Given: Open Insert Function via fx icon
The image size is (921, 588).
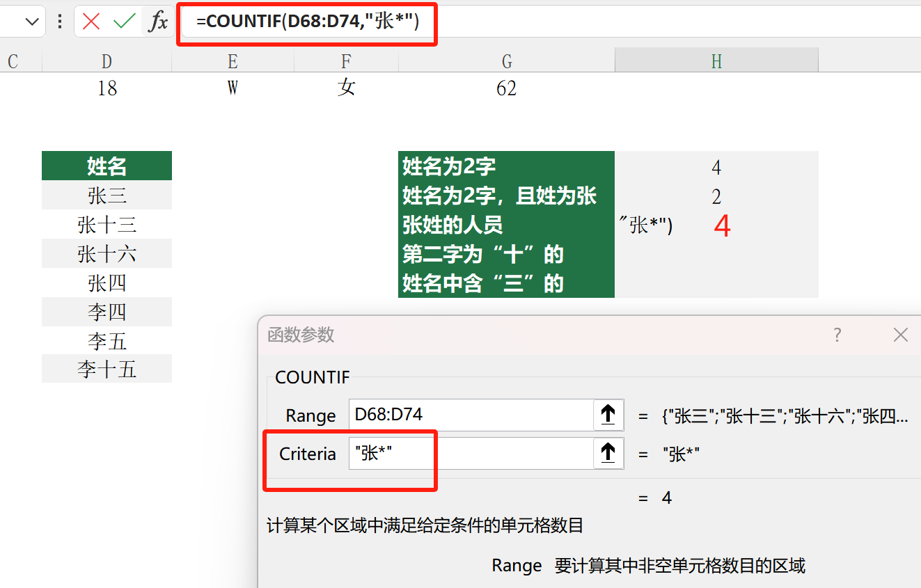Looking at the screenshot, I should pyautogui.click(x=158, y=22).
